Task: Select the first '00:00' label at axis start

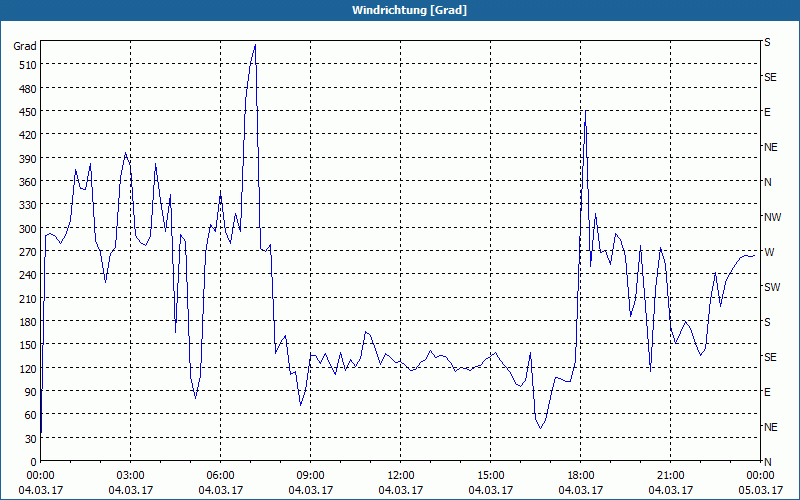Action: point(40,476)
